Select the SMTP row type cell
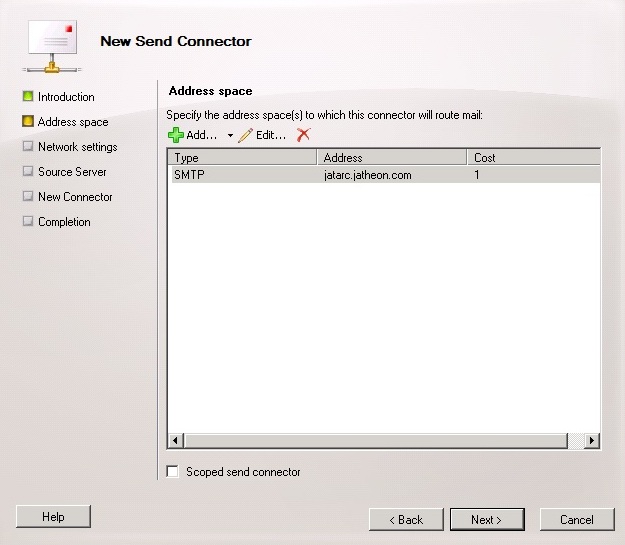 pyautogui.click(x=189, y=175)
